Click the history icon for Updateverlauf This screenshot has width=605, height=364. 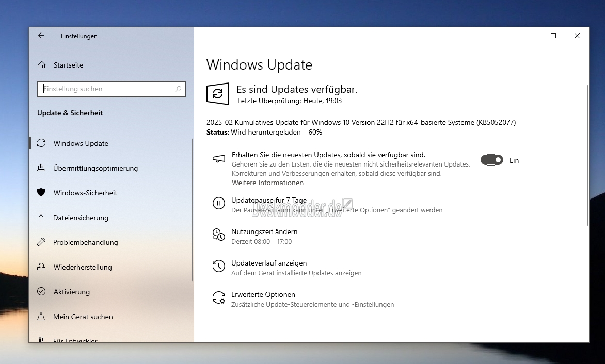pos(219,266)
